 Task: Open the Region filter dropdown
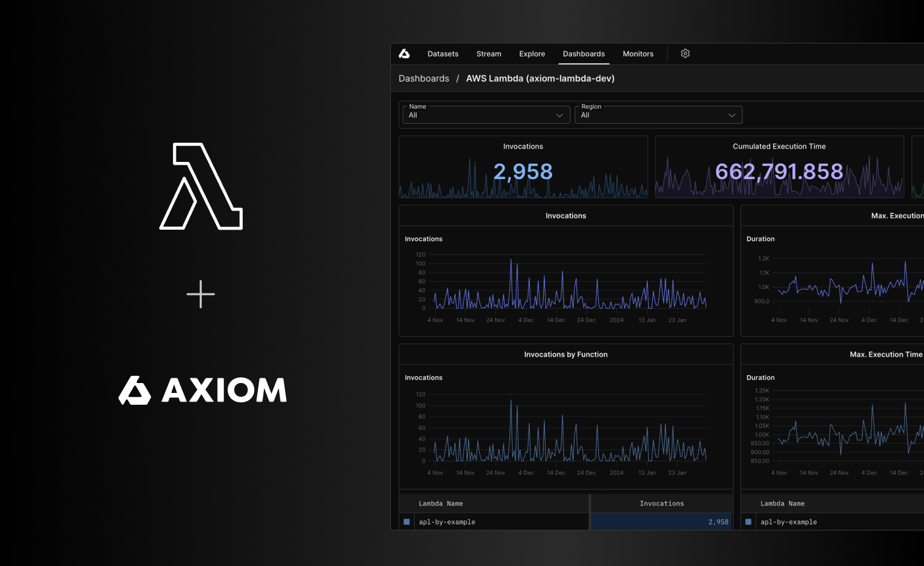pyautogui.click(x=658, y=115)
